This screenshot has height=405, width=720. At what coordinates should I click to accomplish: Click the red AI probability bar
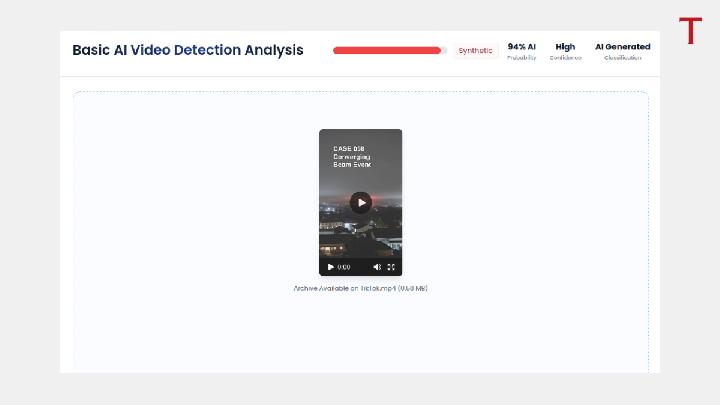tap(387, 51)
